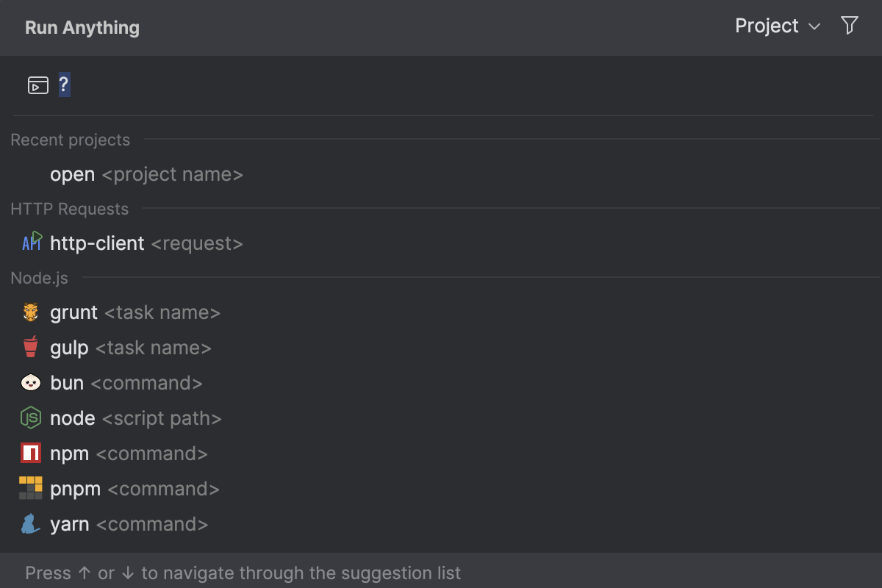This screenshot has height=588, width=882.
Task: Click the run window icon above the divider
Action: point(37,85)
